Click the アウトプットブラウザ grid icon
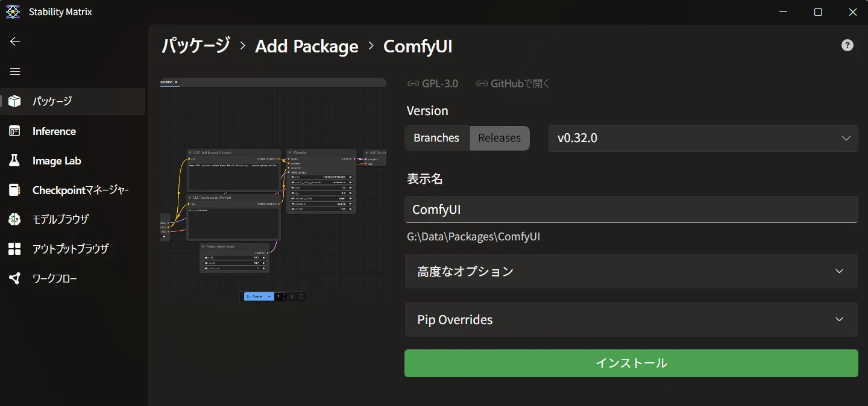 point(14,249)
